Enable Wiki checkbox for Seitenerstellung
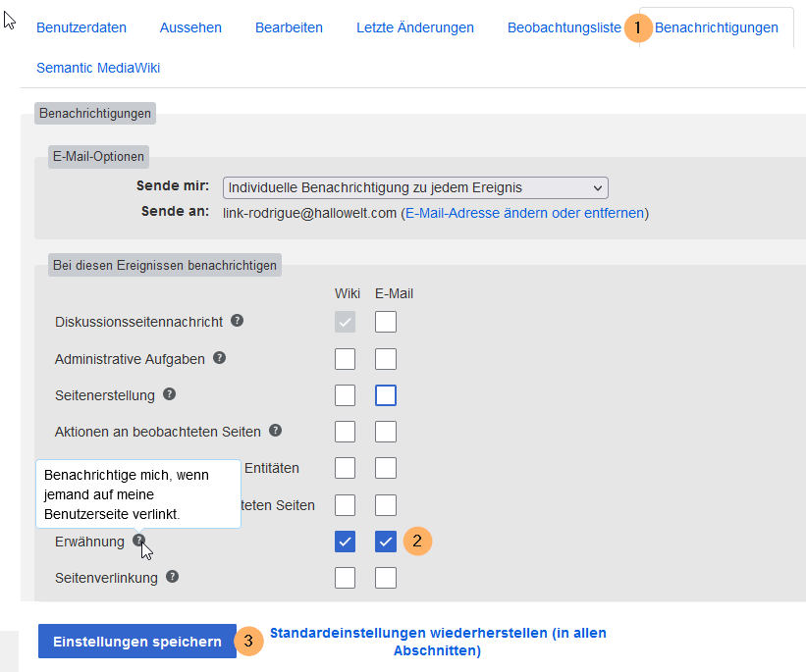Screen dimensions: 806x672 pyautogui.click(x=345, y=395)
